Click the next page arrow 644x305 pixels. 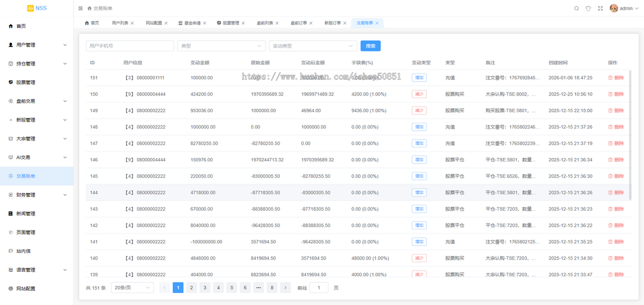pyautogui.click(x=286, y=288)
